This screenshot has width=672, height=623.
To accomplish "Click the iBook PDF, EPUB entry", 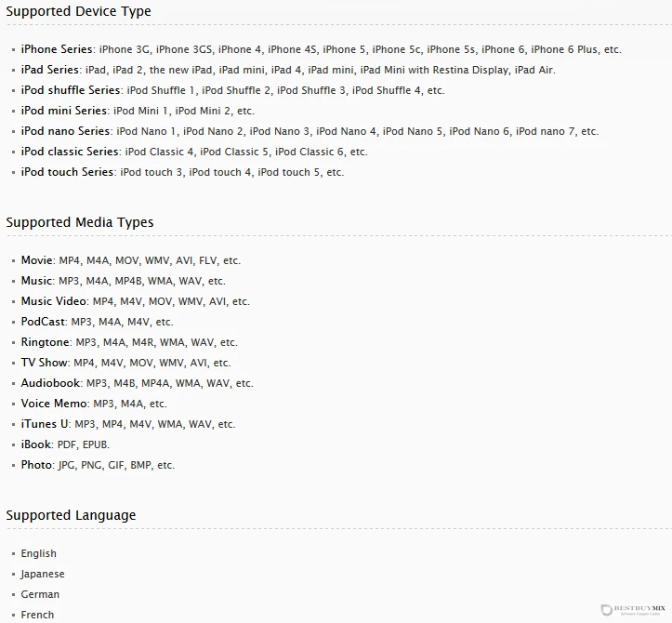I will click(65, 444).
